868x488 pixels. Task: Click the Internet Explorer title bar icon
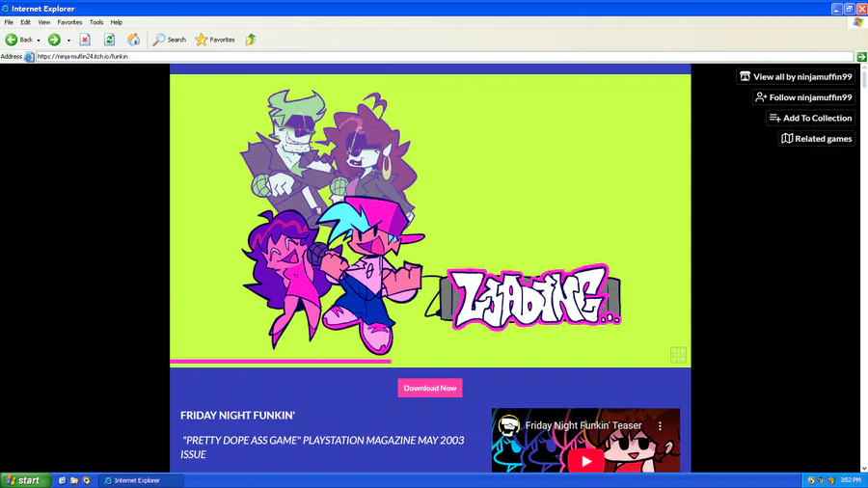coord(6,9)
